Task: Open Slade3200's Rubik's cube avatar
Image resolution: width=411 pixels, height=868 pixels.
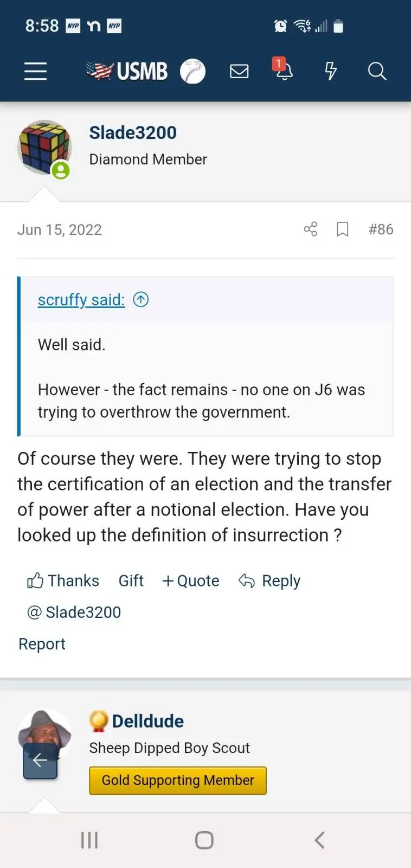Action: coord(44,148)
